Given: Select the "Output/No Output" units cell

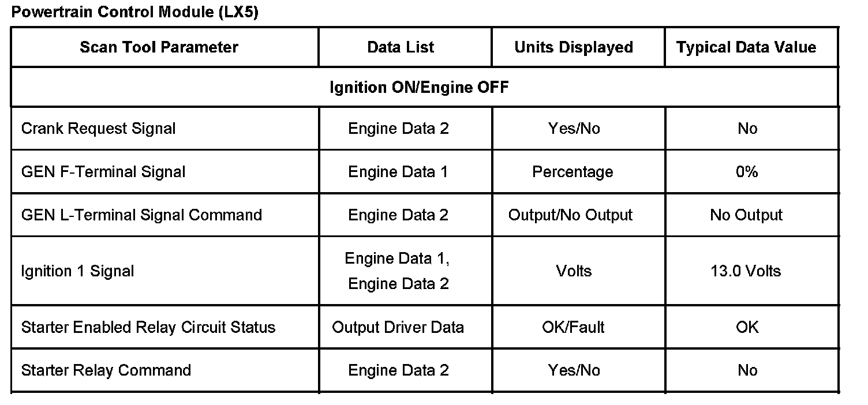Looking at the screenshot, I should point(570,215).
